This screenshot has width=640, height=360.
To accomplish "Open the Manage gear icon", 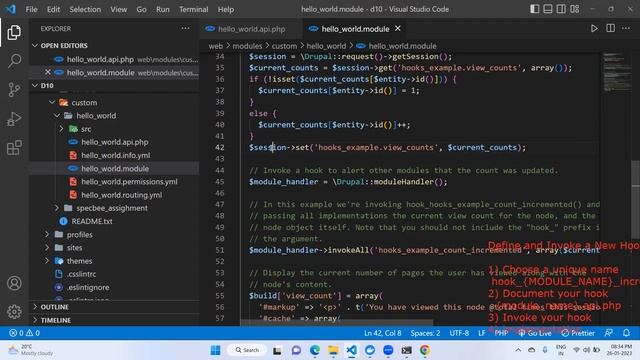I will point(14,311).
